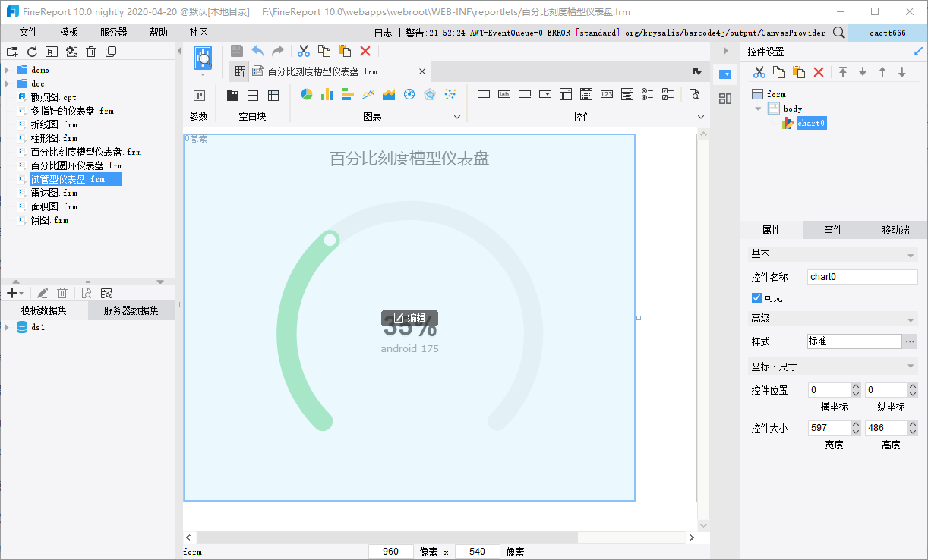The image size is (928, 560).
Task: Expand the doc folder
Action: pyautogui.click(x=7, y=83)
